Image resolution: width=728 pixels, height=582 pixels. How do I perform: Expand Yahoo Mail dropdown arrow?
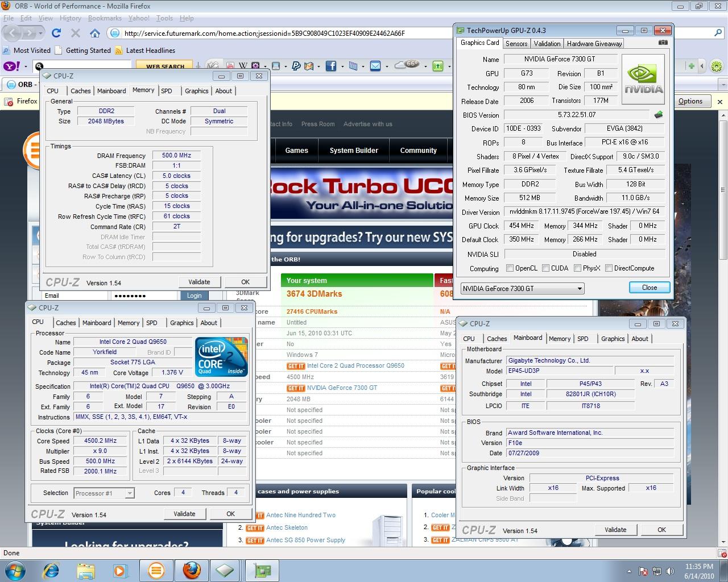point(386,67)
